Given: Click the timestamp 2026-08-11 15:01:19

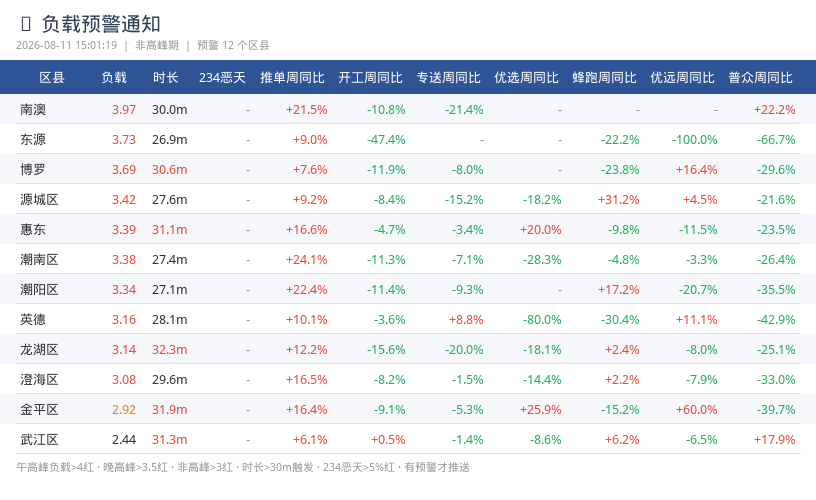Looking at the screenshot, I should (x=67, y=45).
